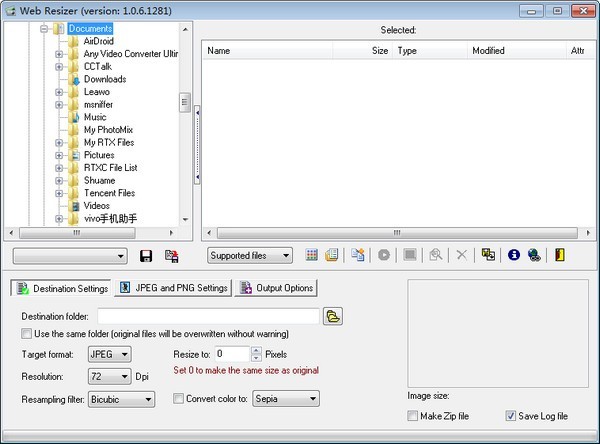Click the add files icon with yellow star

tap(358, 255)
